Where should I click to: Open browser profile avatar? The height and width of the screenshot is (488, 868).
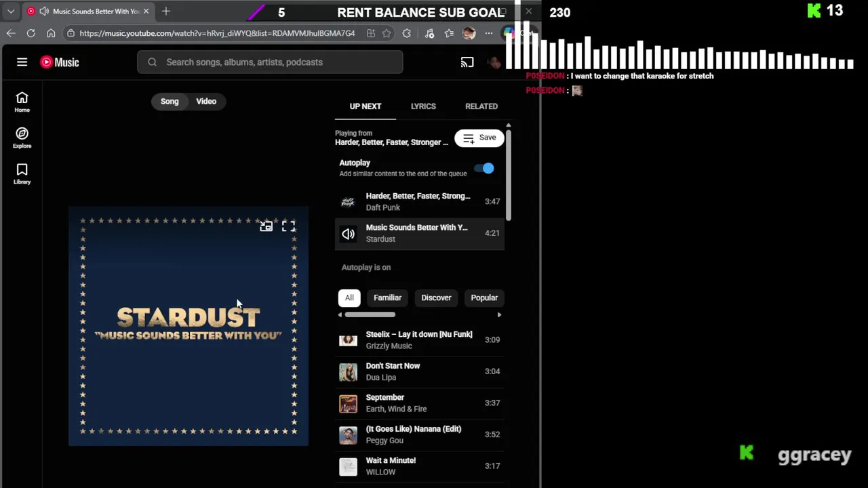469,33
